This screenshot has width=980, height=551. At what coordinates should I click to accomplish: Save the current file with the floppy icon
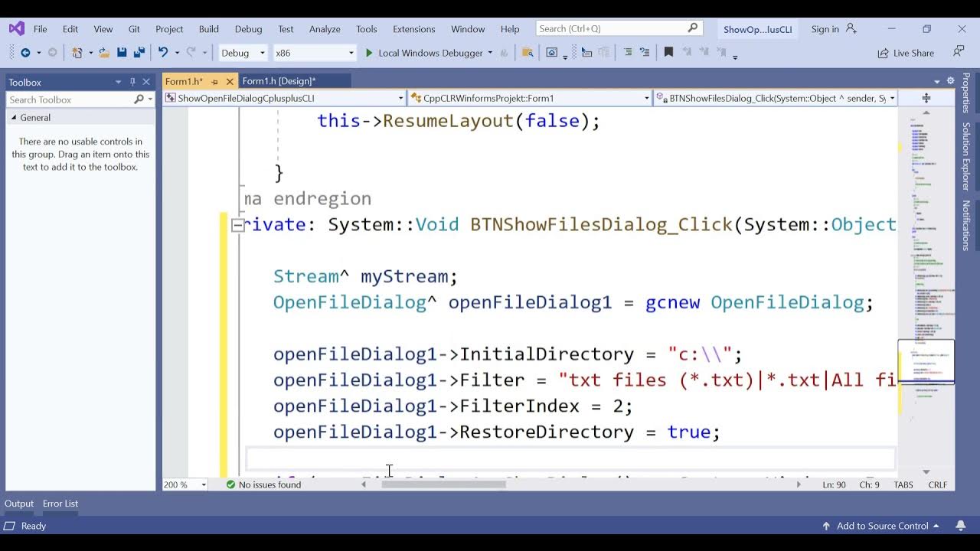pos(122,53)
